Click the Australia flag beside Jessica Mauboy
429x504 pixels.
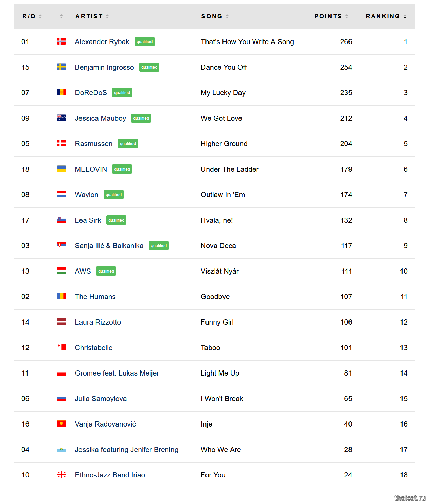61,118
